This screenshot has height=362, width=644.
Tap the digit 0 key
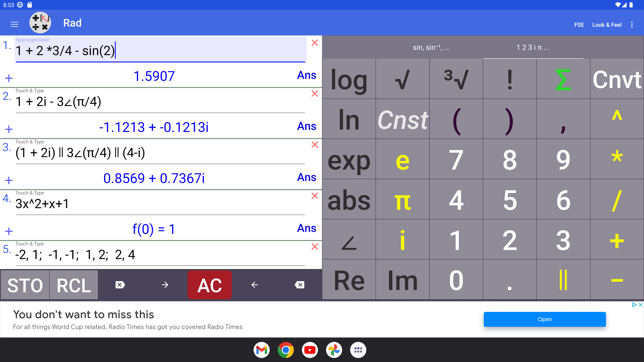coord(456,280)
